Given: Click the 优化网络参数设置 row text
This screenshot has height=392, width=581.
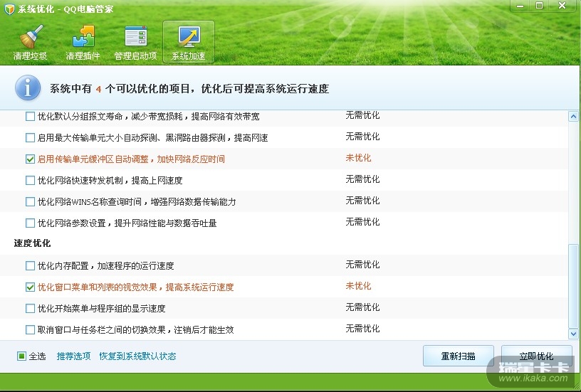Looking at the screenshot, I should point(127,223).
